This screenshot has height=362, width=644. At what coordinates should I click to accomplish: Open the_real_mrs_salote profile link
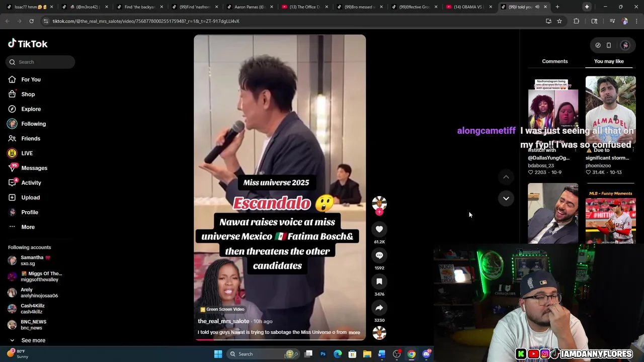click(223, 321)
